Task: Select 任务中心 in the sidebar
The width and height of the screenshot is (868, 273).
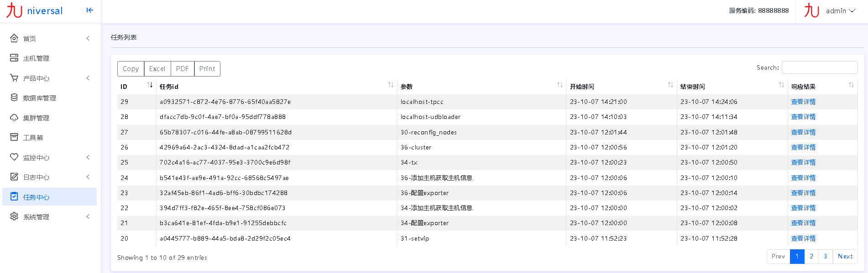Action: pyautogui.click(x=37, y=197)
